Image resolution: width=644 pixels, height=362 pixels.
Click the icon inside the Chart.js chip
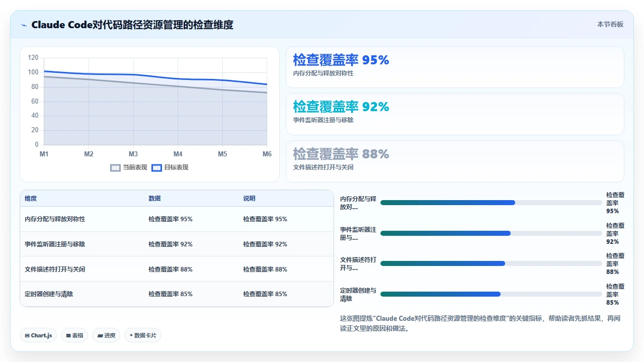[27, 335]
